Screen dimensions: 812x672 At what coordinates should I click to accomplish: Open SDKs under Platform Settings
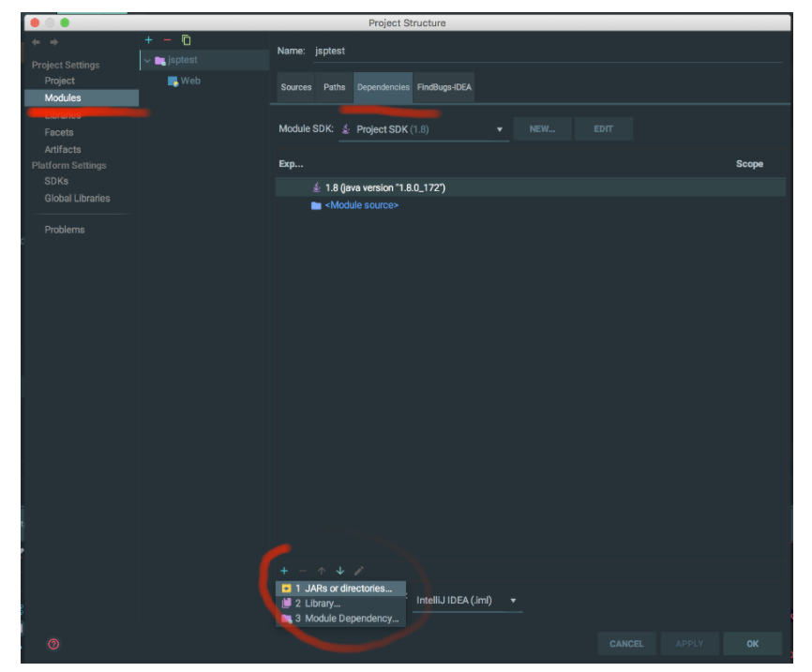[x=56, y=181]
